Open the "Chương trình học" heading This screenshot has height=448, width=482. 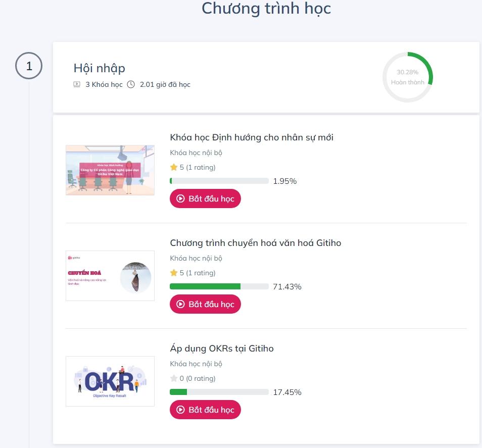coord(266,9)
